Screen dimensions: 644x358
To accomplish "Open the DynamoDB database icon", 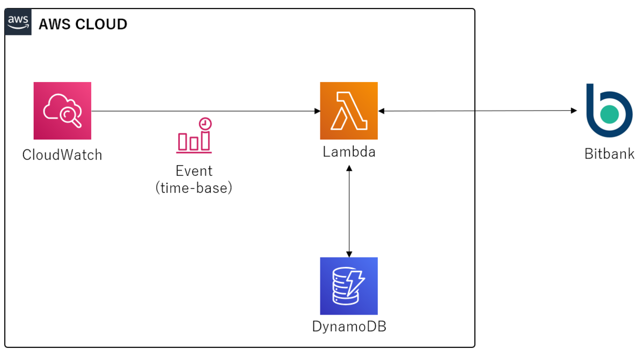I will tap(349, 286).
